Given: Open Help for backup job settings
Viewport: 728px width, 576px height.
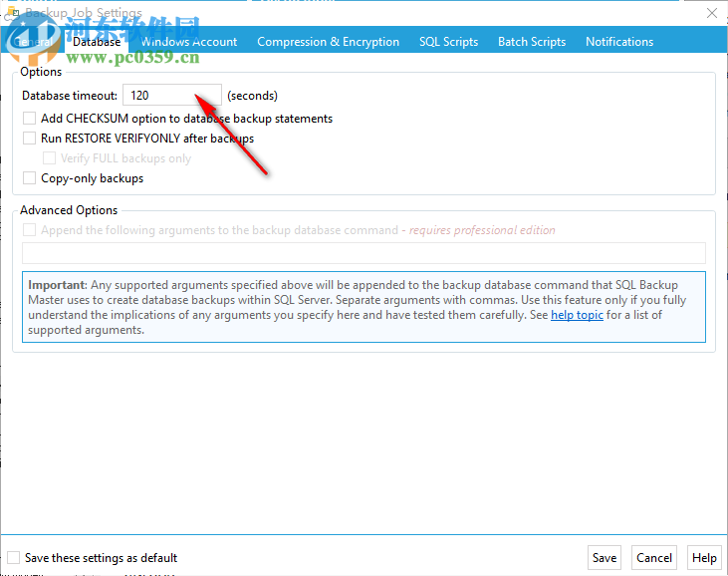Looking at the screenshot, I should (x=704, y=557).
